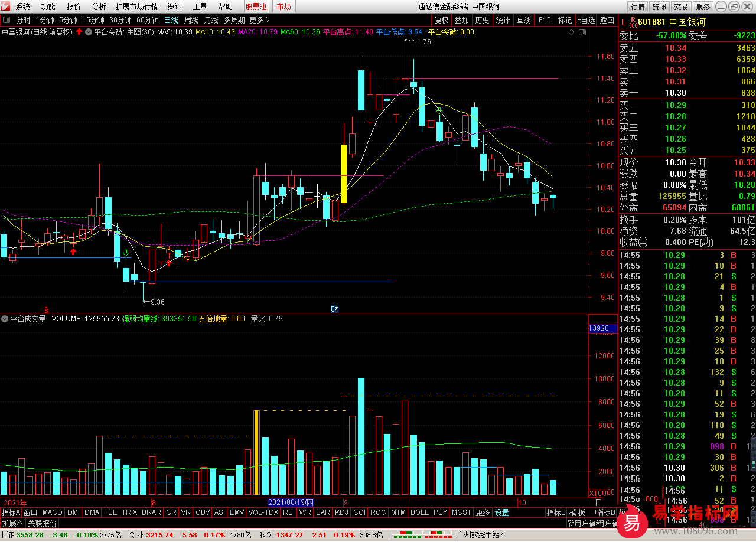Open the 功能 menu
The height and width of the screenshot is (542, 756).
point(48,6)
